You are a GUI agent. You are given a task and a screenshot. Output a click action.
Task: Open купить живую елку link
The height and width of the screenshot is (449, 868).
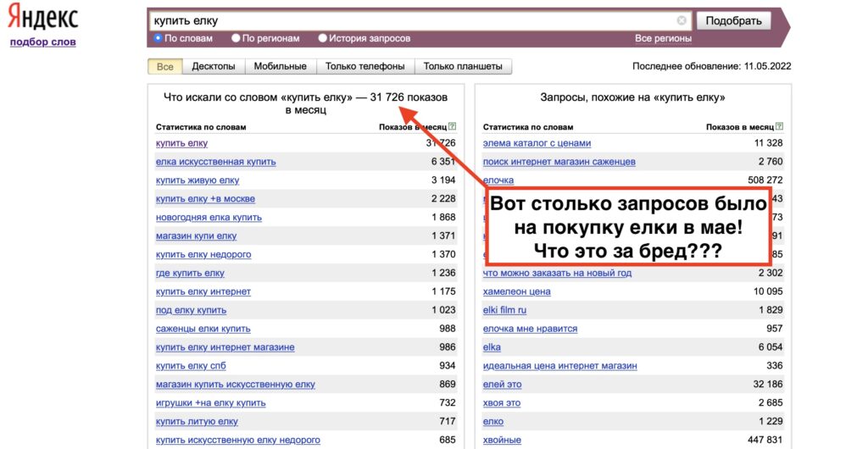point(198,180)
